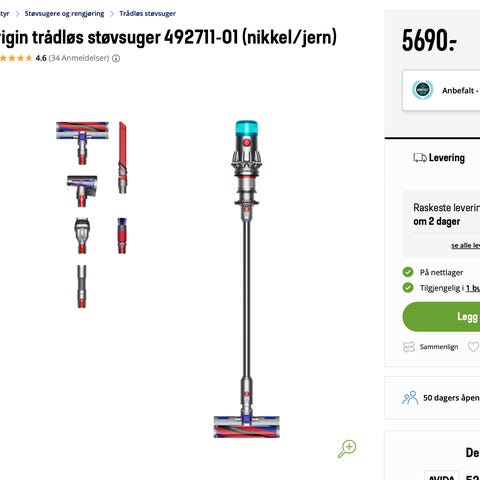Add product with green Legg button
The width and height of the screenshot is (480, 480).
pyautogui.click(x=441, y=317)
